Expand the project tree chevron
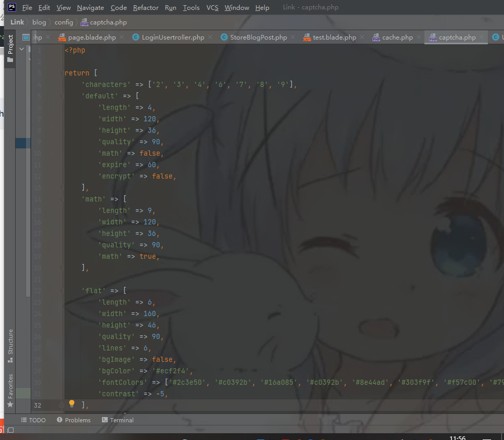The width and height of the screenshot is (504, 440). tap(21, 49)
